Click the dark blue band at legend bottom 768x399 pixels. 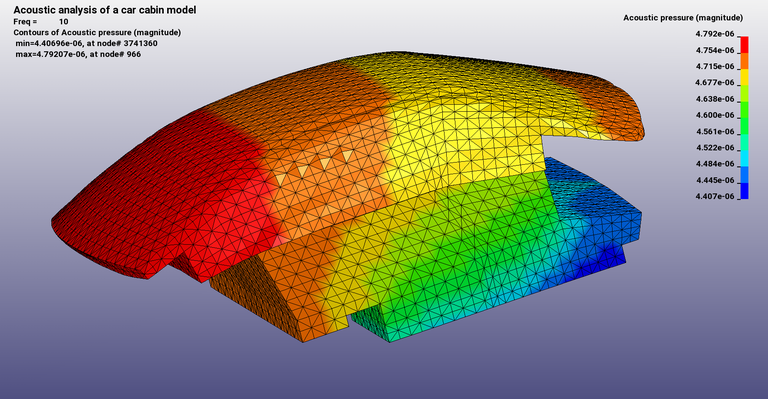coord(744,191)
